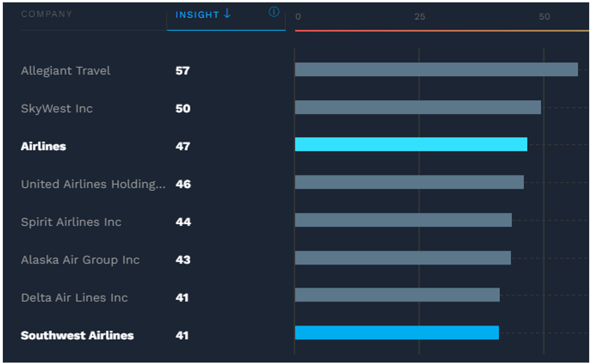592x364 pixels.
Task: Open the Allegiant Travel company row
Action: click(x=65, y=71)
